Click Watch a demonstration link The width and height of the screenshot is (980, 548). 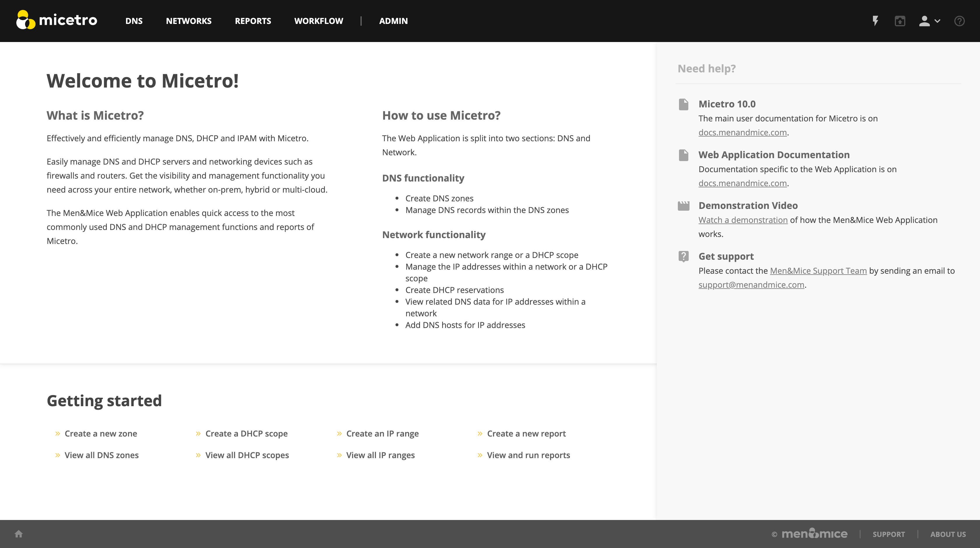[743, 220]
